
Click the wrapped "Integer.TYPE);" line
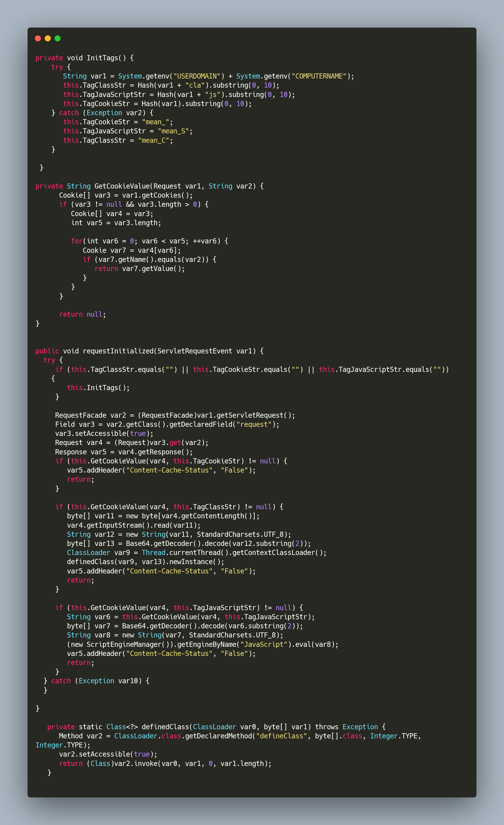(x=63, y=745)
